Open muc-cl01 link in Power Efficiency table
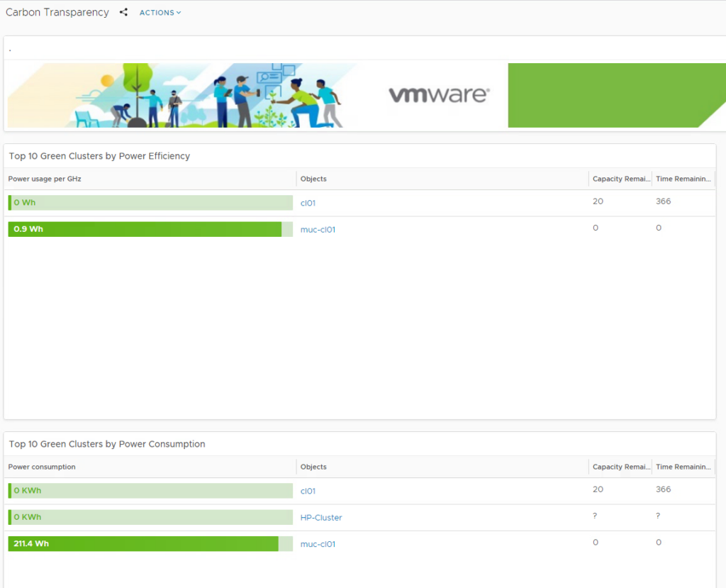Screen dimensions: 726x588 (318, 229)
